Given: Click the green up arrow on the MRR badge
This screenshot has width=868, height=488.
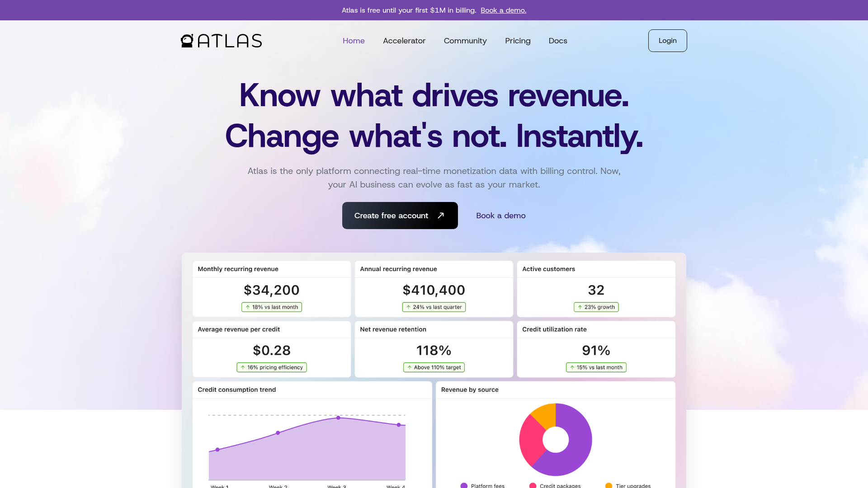Looking at the screenshot, I should 247,307.
